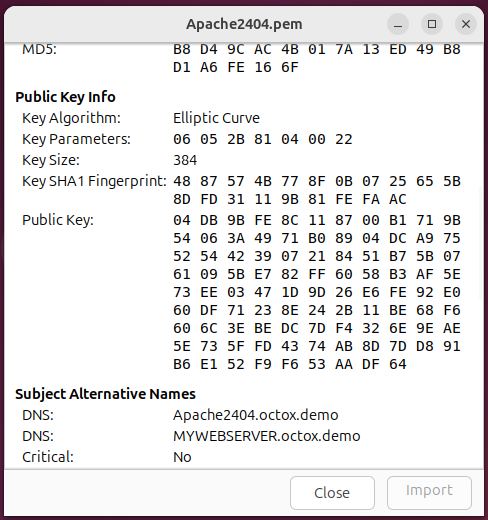Select DNS value MYWEBSERVER.octox.demo
This screenshot has width=488, height=520.
tap(267, 436)
